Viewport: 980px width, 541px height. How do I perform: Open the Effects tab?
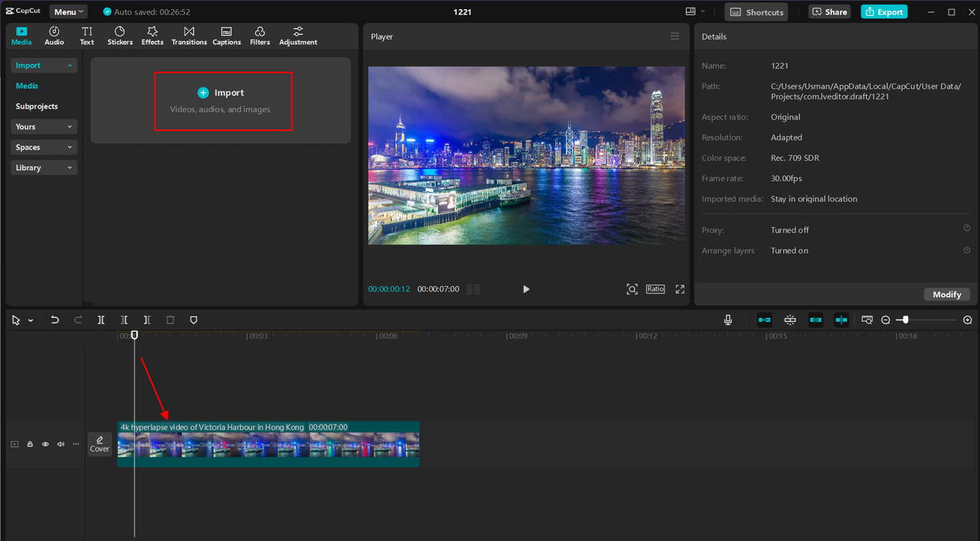[152, 35]
